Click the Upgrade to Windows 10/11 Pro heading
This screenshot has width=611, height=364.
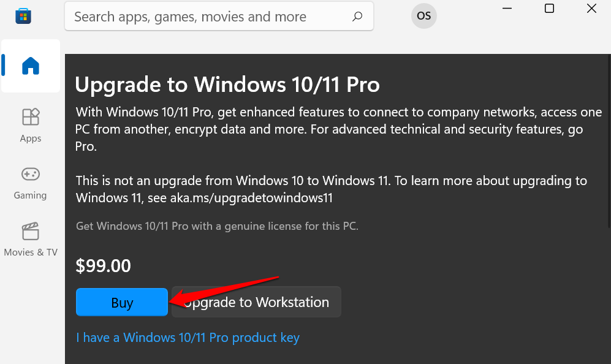click(227, 85)
